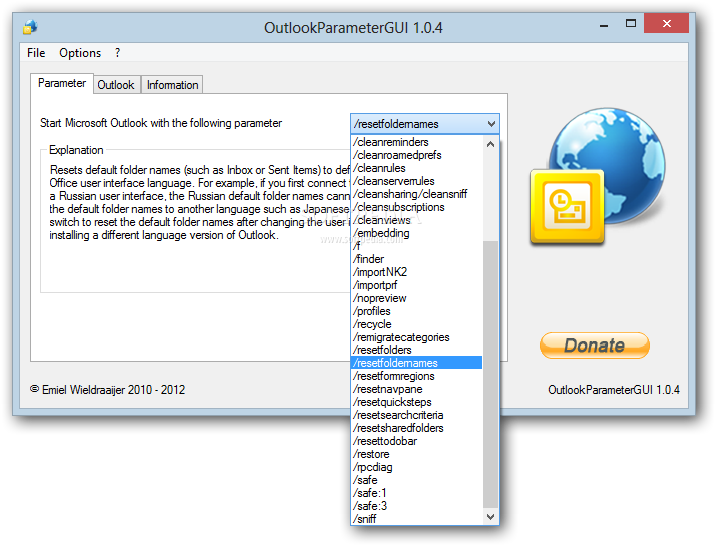The image size is (716, 546).
Task: Click the dropdown list scrollbar thumb
Action: tap(490, 374)
